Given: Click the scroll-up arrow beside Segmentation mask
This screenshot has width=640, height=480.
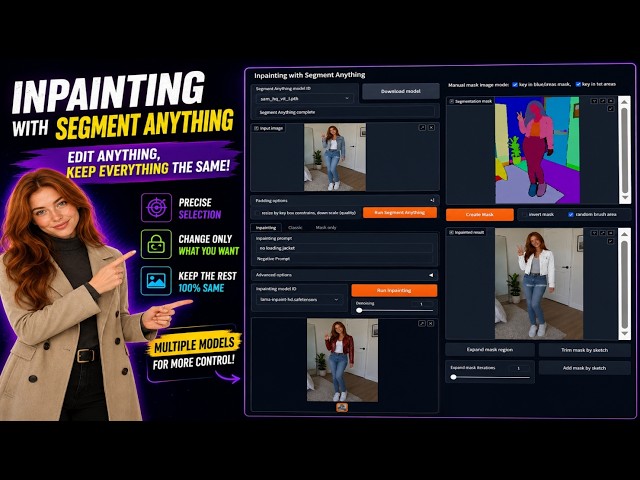Looking at the screenshot, I should click(x=624, y=102).
